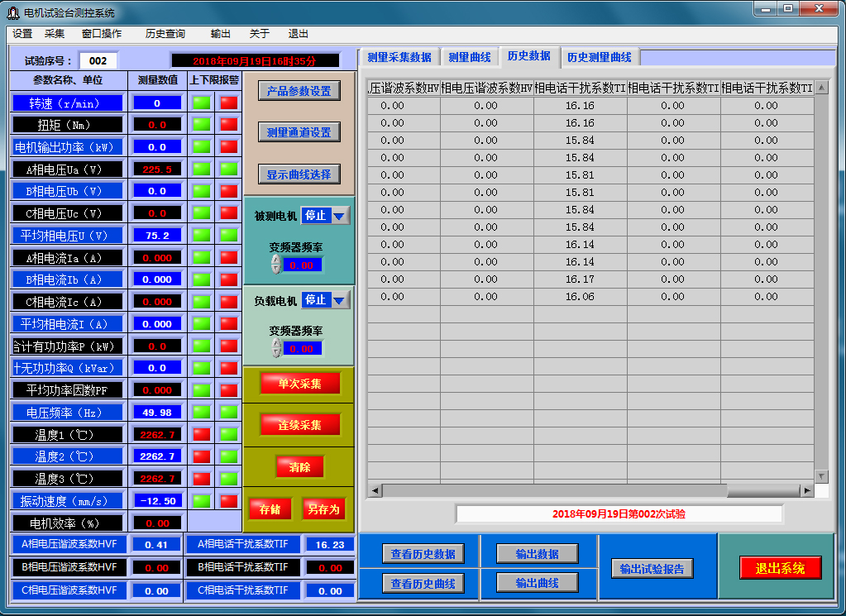
Task: Click red alarm indicator for 振动速度 row
Action: [228, 500]
